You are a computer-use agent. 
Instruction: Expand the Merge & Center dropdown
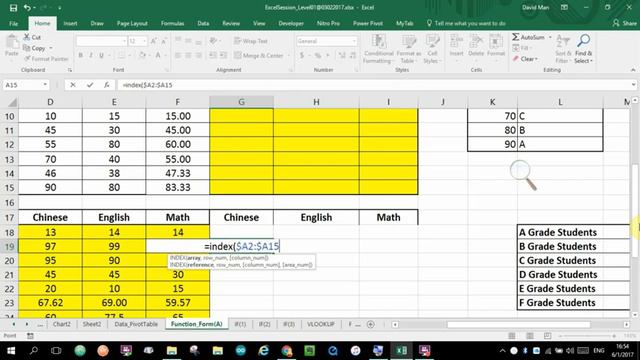pos(289,56)
